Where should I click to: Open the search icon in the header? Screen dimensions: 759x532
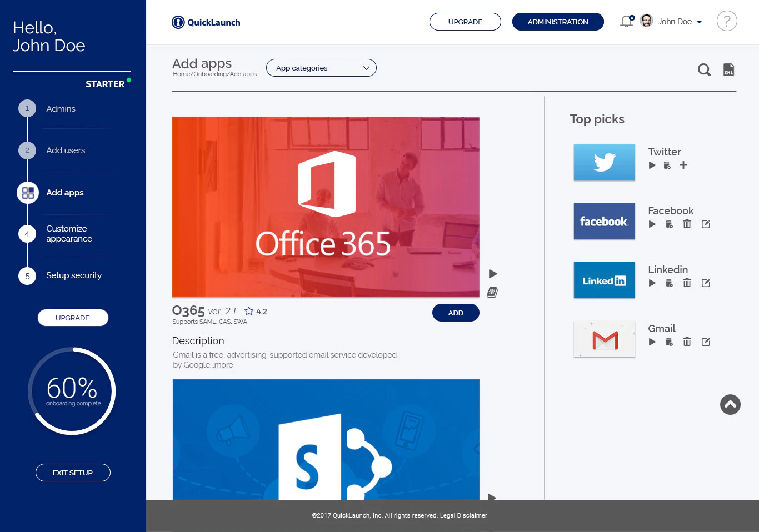pyautogui.click(x=704, y=70)
